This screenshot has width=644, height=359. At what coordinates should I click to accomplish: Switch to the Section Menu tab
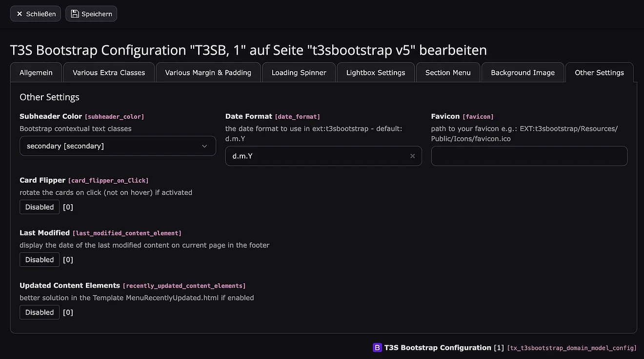click(448, 73)
